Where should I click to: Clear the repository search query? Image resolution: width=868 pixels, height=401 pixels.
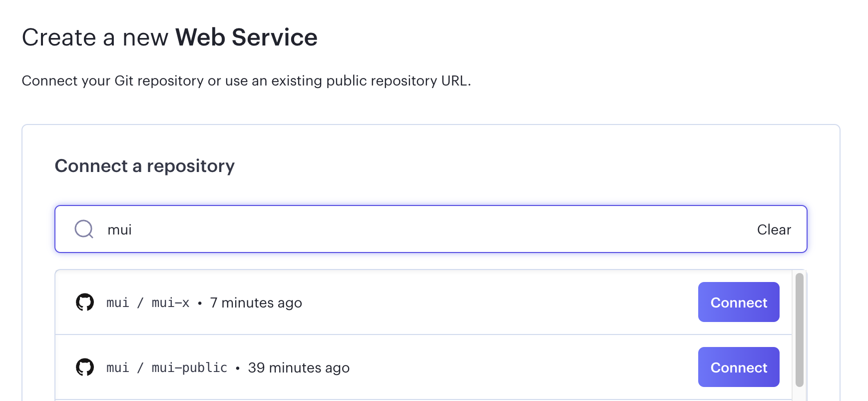coord(774,229)
